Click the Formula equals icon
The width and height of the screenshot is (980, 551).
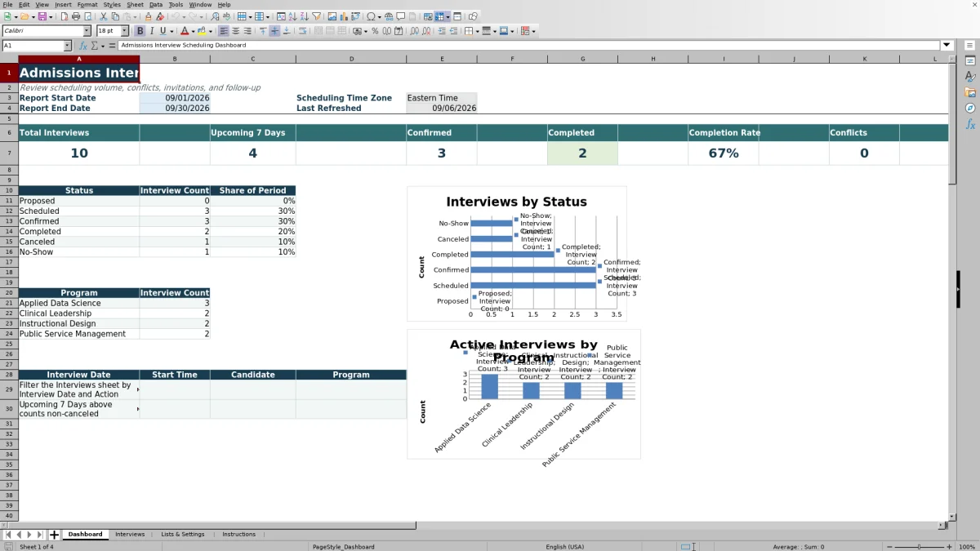coord(111,46)
